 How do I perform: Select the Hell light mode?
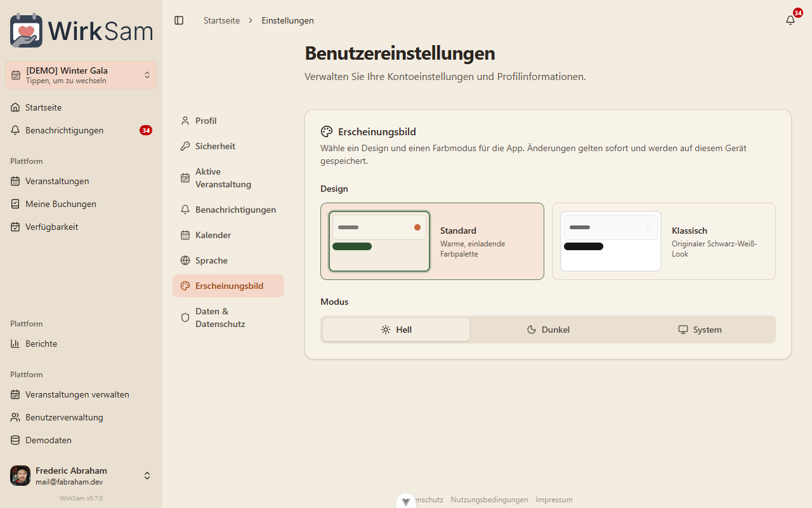(x=396, y=330)
